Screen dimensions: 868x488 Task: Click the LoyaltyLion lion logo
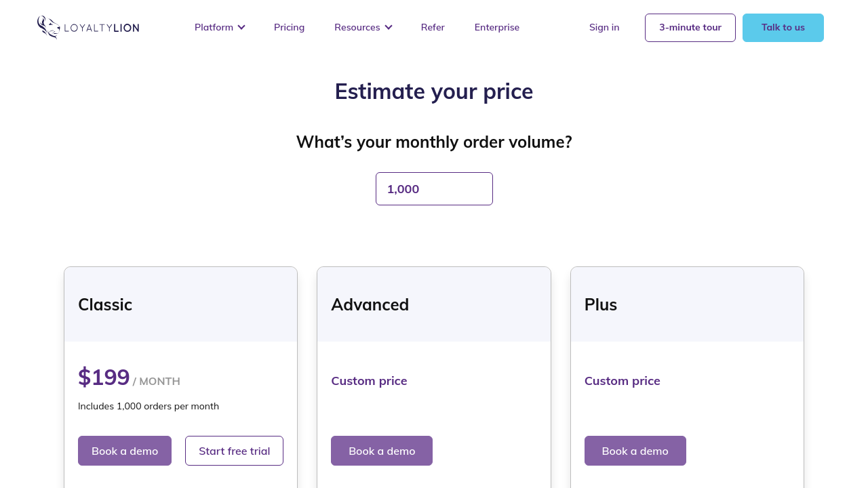(49, 27)
